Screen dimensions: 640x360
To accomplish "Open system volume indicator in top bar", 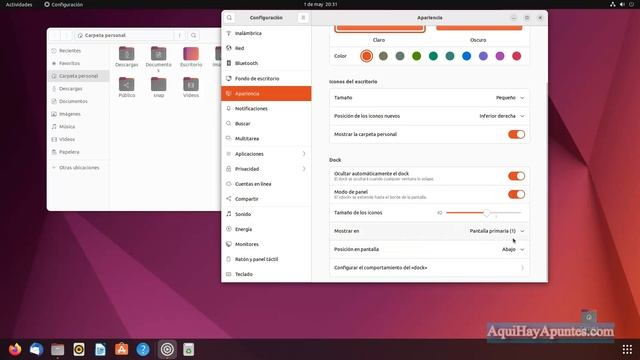I will (x=622, y=4).
